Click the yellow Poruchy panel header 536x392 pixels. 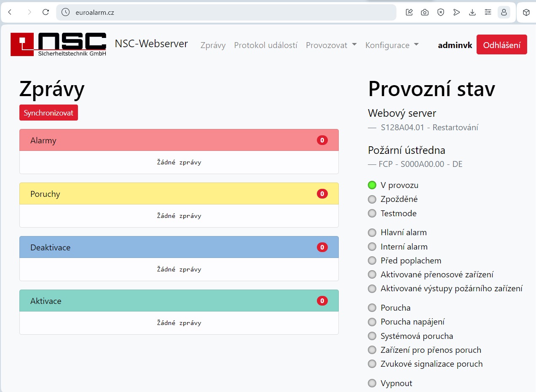[179, 194]
